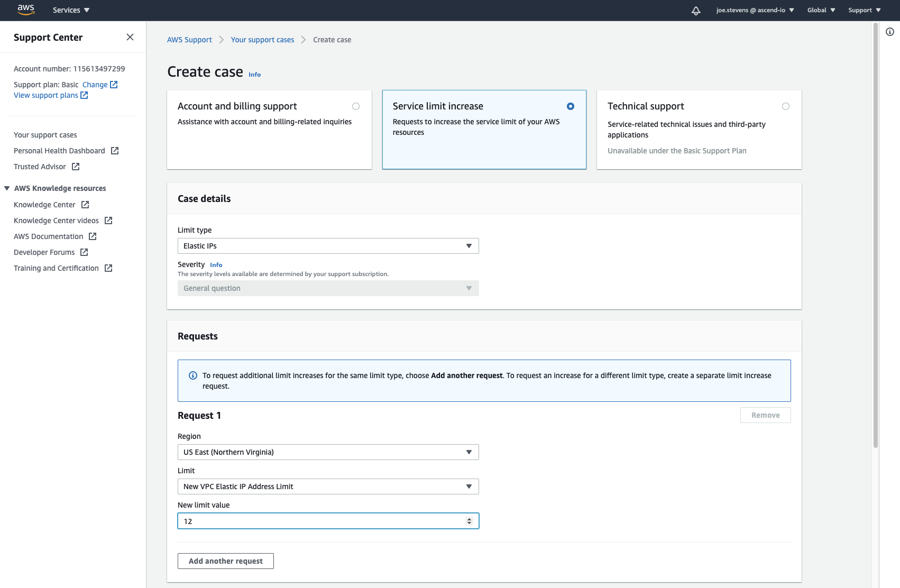
Task: Click external icon next to AWS Documentation
Action: [93, 236]
